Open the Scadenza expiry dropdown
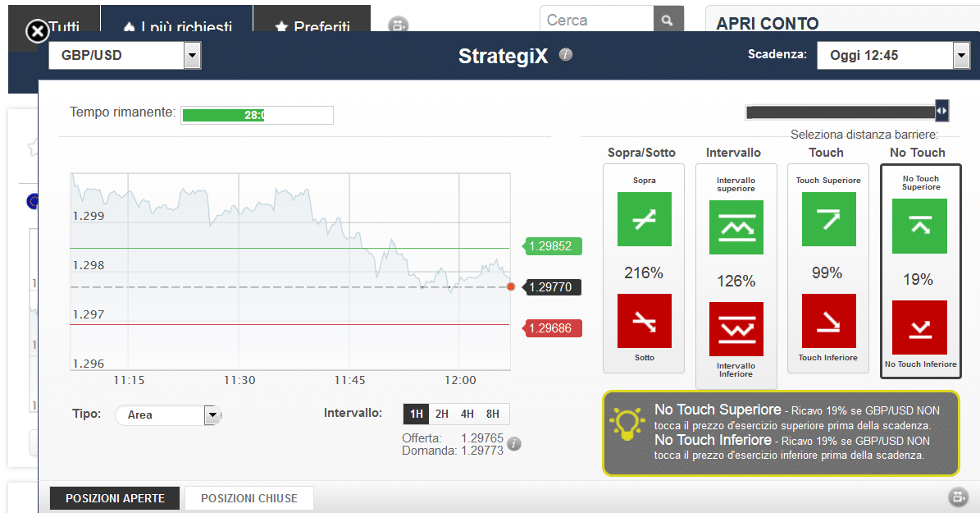Screen dimensions: 980x513 (x=961, y=56)
